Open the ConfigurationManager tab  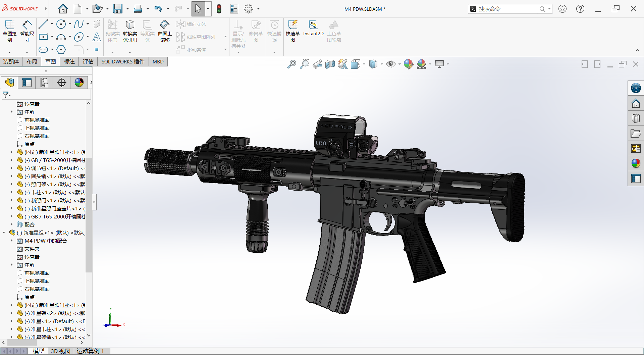(x=44, y=83)
